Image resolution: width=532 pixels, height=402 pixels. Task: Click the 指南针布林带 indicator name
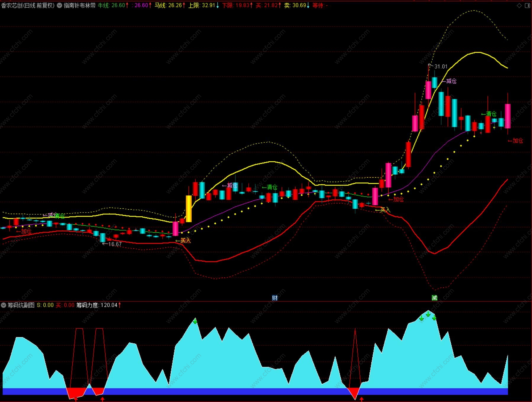[80, 5]
